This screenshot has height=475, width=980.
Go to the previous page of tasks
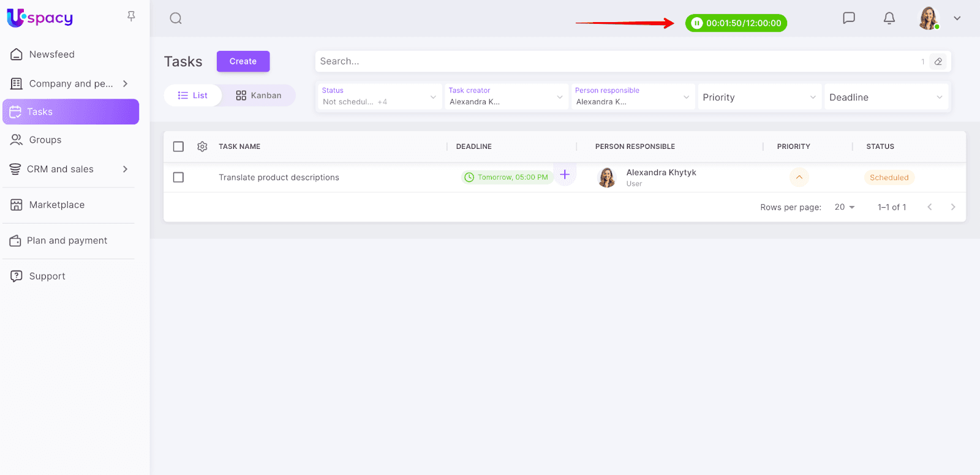coord(930,207)
